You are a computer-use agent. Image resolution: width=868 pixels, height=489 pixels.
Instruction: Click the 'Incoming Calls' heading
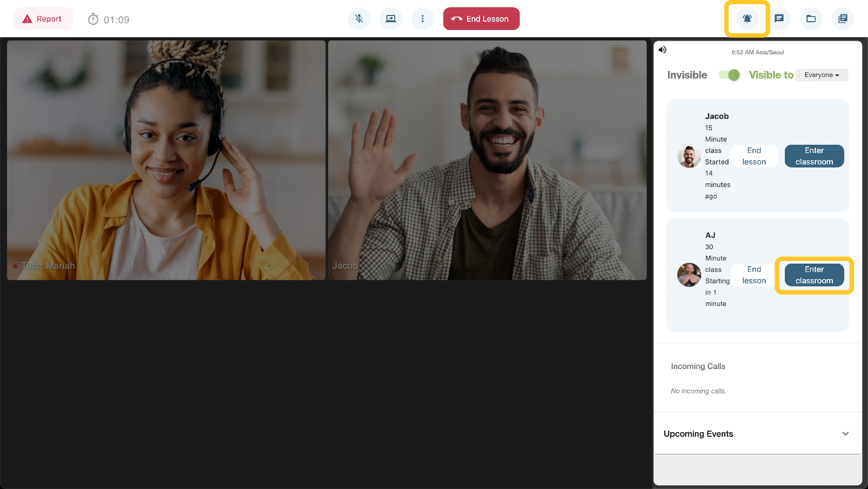click(x=698, y=366)
